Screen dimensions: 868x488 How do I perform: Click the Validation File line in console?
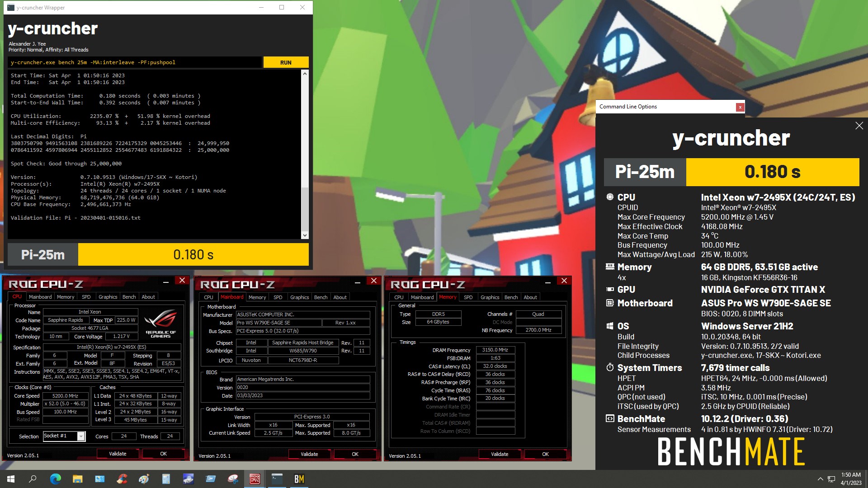pos(75,218)
